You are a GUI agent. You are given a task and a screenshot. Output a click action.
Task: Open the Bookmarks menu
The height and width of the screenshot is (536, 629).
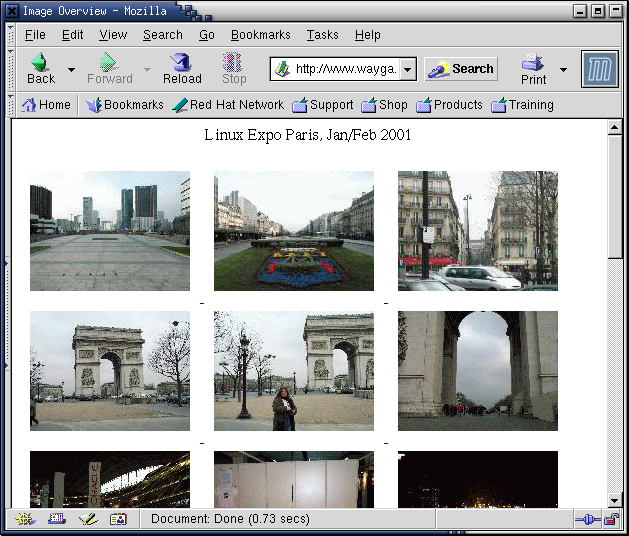260,34
